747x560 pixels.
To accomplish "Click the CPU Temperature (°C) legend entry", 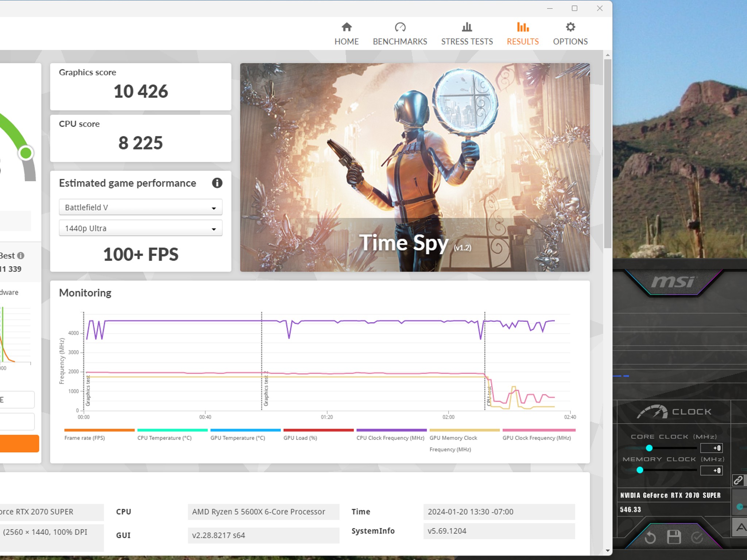I will [x=164, y=438].
